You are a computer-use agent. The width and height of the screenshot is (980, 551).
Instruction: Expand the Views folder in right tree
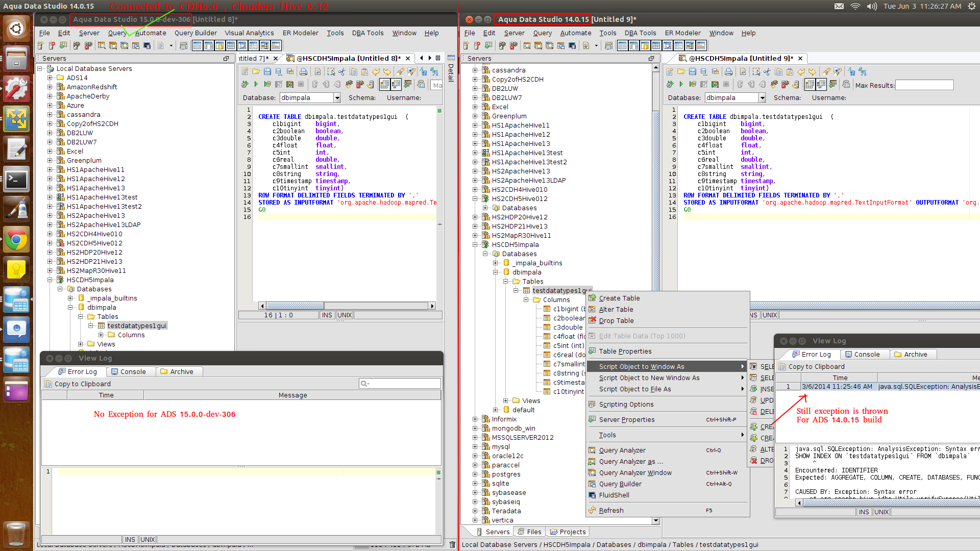[x=506, y=401]
